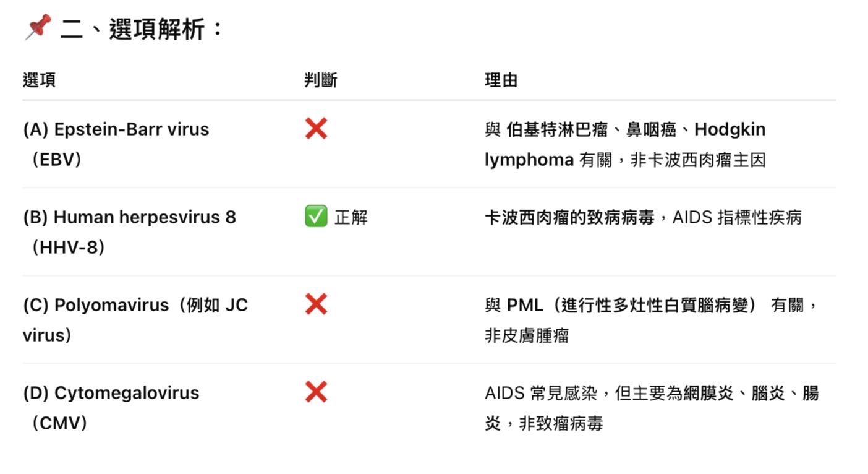Click the 選項 column header
Viewport: 868px width, 474px height.
coord(39,80)
